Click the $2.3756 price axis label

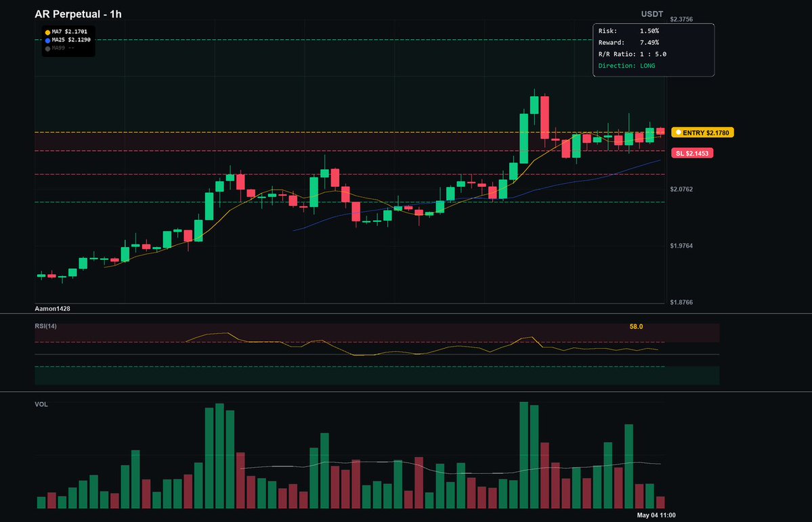681,20
